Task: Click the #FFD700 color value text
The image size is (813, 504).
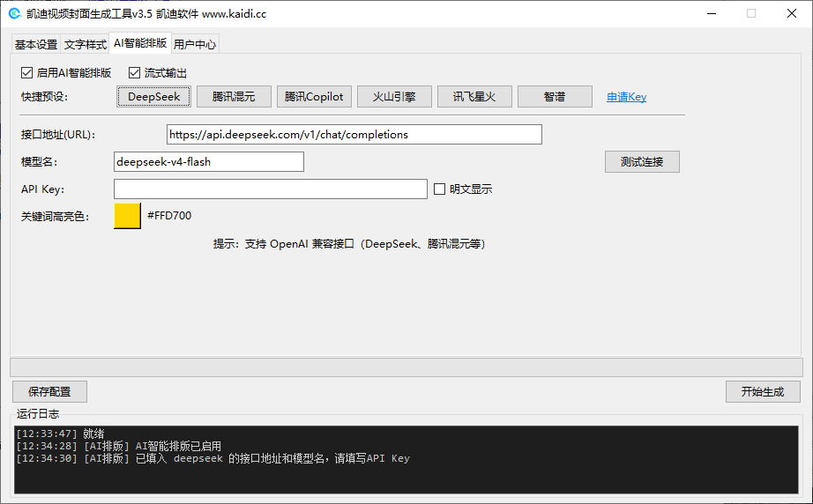Action: 169,216
